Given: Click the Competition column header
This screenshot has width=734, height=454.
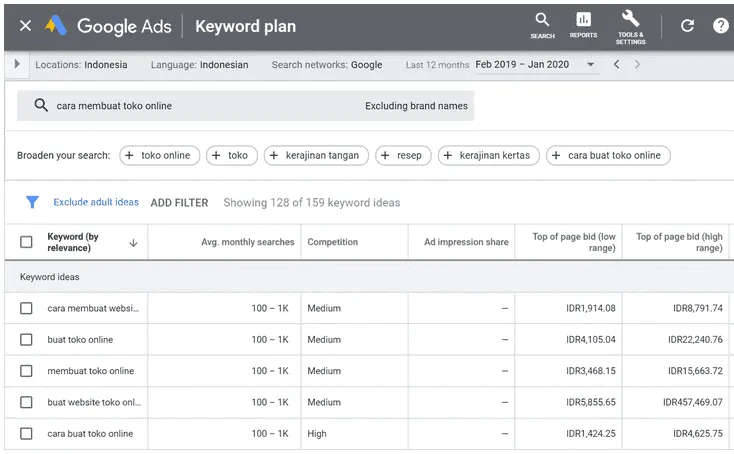Looking at the screenshot, I should point(332,242).
